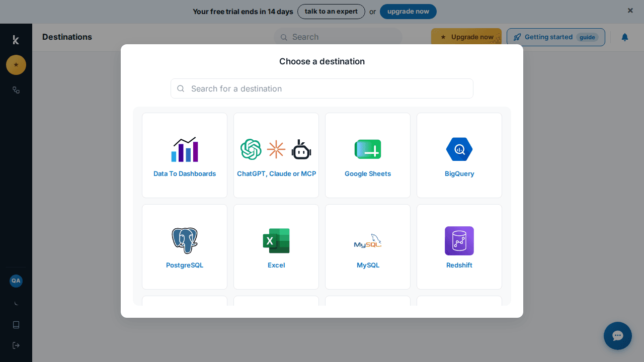Viewport: 644px width, 362px height.
Task: Pick the Google Sheets destination icon
Action: [x=368, y=149]
